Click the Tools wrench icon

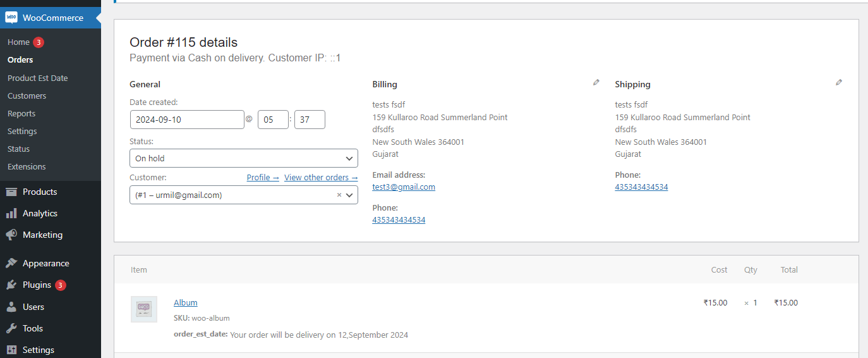11,328
